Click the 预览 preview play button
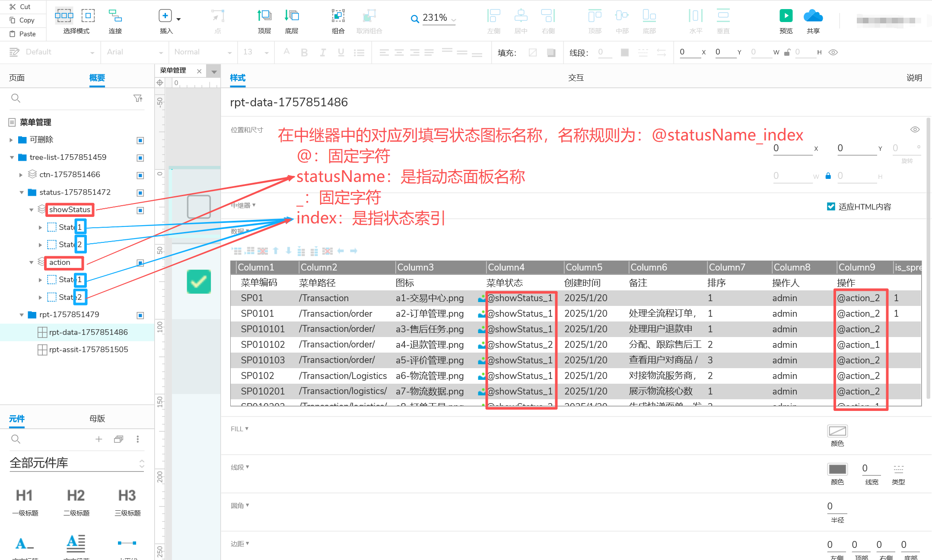The width and height of the screenshot is (932, 560). (x=786, y=16)
